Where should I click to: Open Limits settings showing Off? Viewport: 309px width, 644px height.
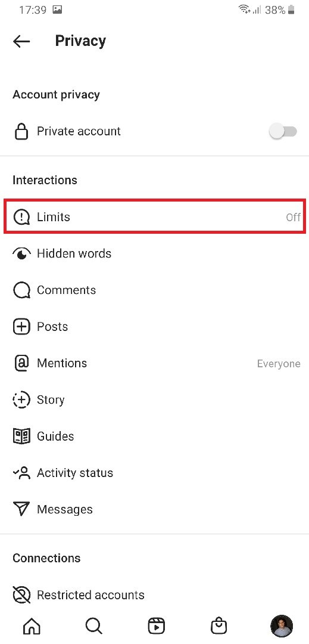point(155,217)
